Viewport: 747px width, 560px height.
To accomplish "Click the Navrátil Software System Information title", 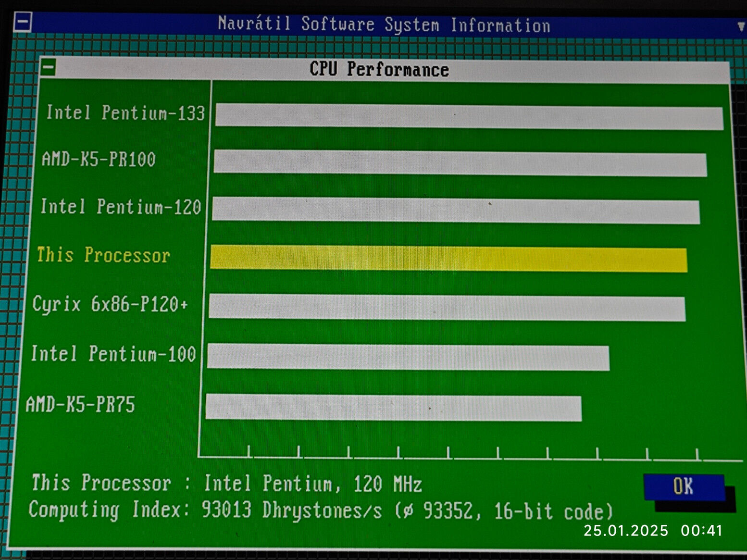I will coord(384,24).
